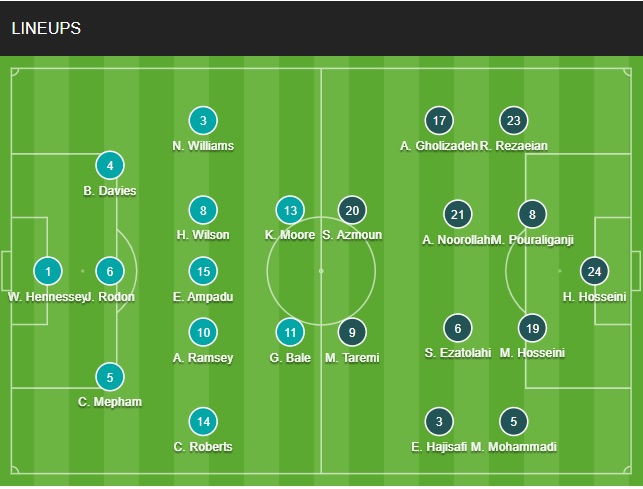Select G. Bale's number 11 badge
643x489 pixels.
click(x=290, y=332)
